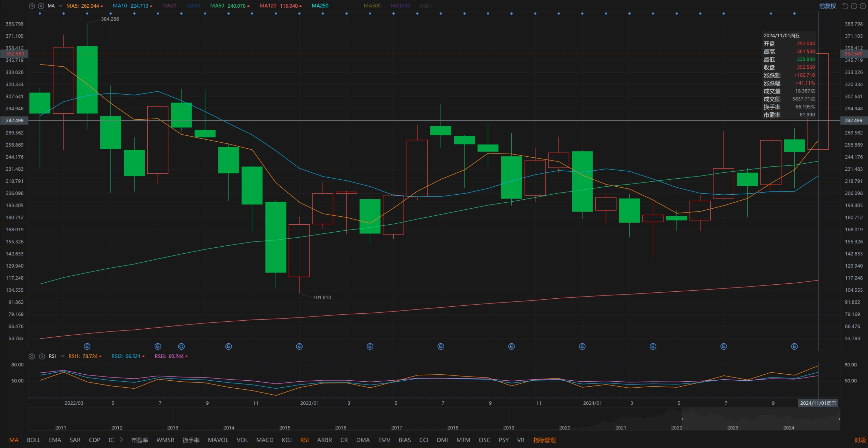
Task: Switch sub-chart to ARBR indicator
Action: [x=325, y=440]
